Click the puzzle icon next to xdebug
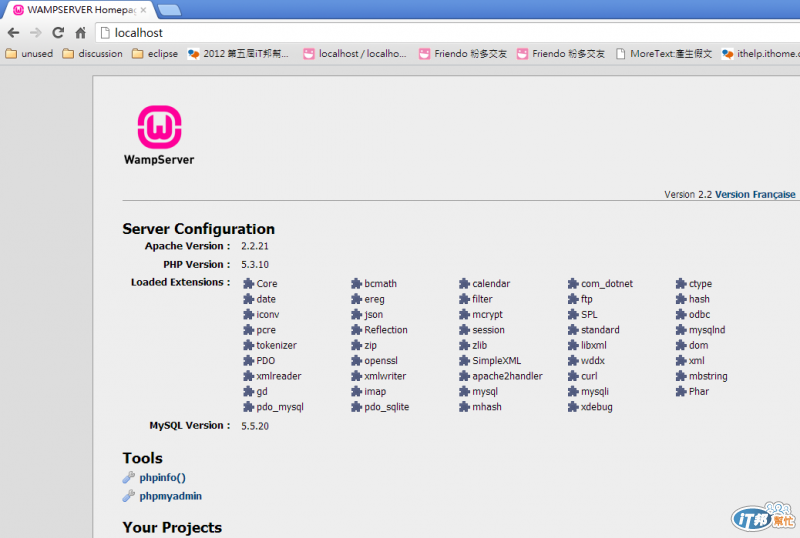The width and height of the screenshot is (800, 538). 573,407
